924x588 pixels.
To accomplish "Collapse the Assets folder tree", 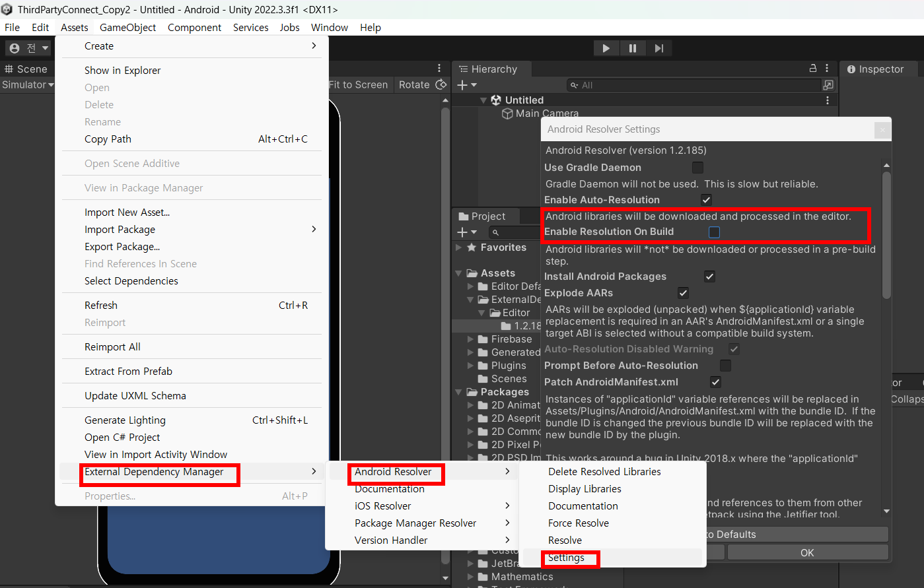I will (x=459, y=273).
